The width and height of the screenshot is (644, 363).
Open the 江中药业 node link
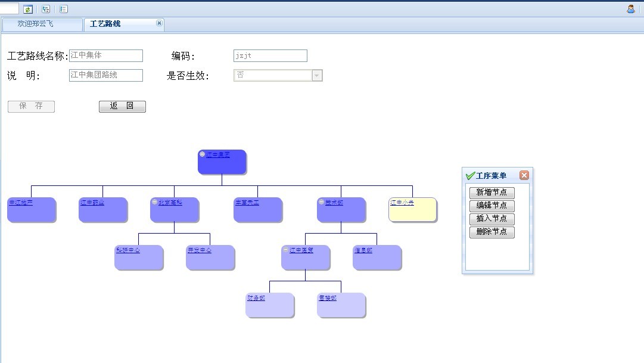(x=92, y=203)
